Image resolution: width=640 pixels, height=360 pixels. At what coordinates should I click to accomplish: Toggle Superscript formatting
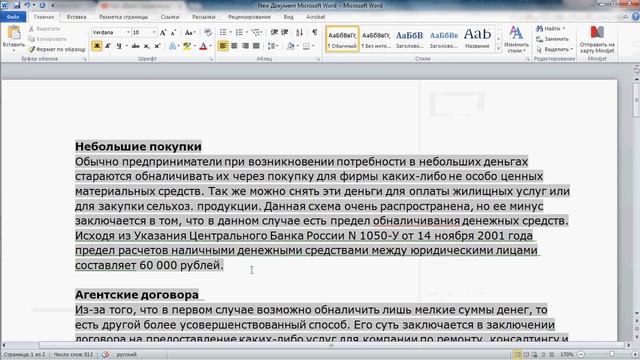coord(157,46)
